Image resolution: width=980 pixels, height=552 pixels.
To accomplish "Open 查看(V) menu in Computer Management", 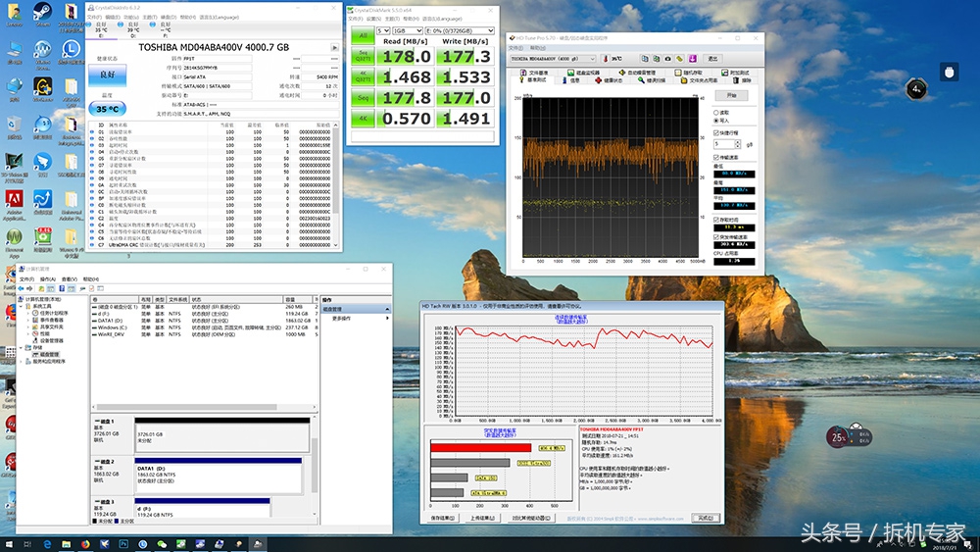I will coord(70,279).
